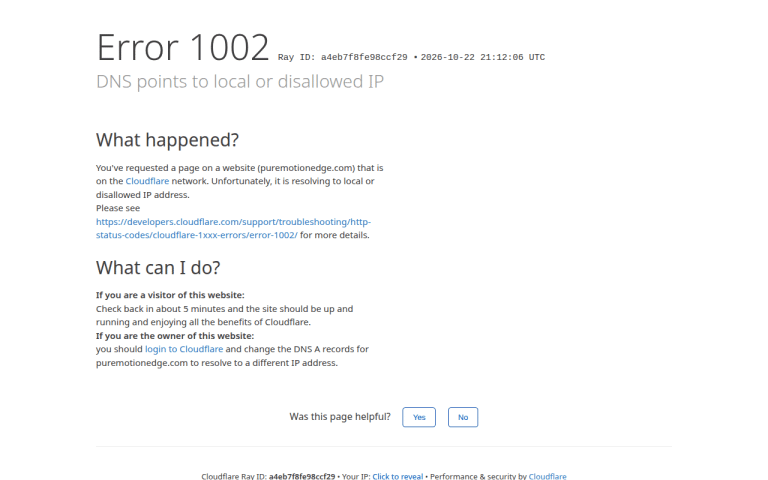Click the footer Cloudflare Ray ID value

[302, 476]
